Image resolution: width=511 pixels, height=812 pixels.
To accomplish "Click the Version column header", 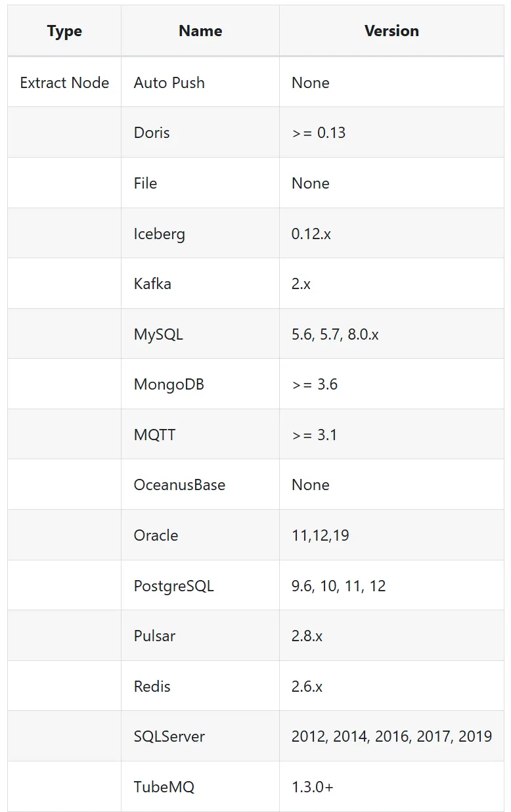I will tap(391, 31).
